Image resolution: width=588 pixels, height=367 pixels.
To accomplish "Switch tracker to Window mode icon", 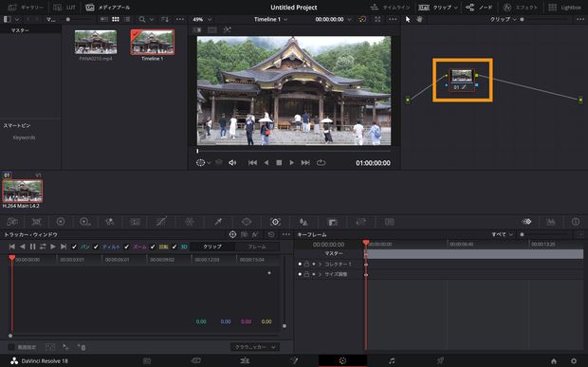I will 232,234.
